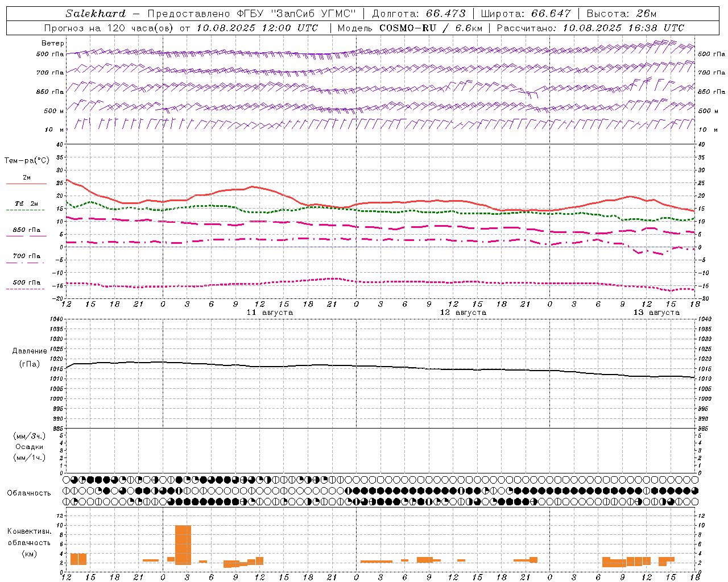Click the Тем-ра(°C) temperature axis title
This screenshot has width=728, height=582.
pos(27,161)
